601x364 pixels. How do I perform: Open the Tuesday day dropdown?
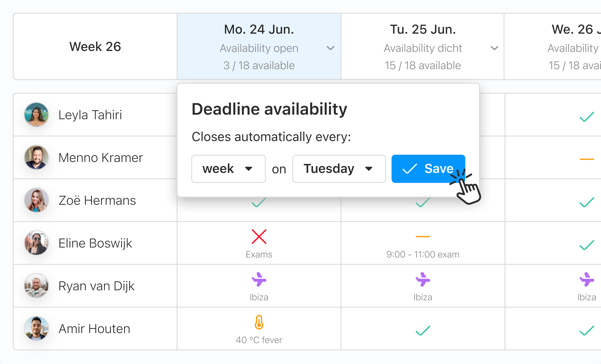click(x=339, y=169)
